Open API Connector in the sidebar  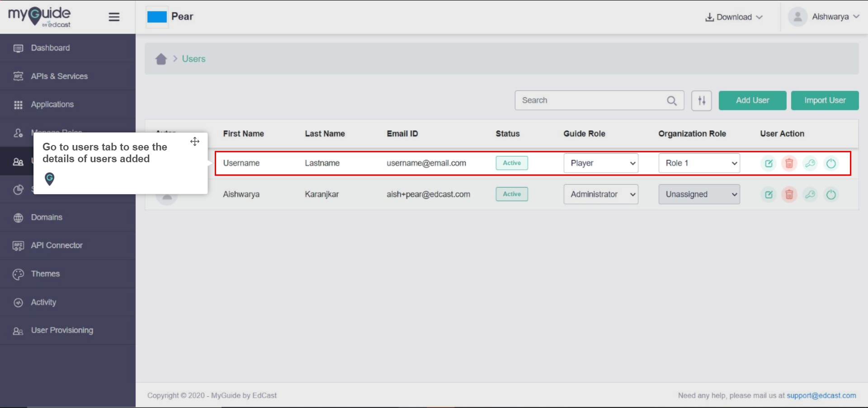(68, 245)
